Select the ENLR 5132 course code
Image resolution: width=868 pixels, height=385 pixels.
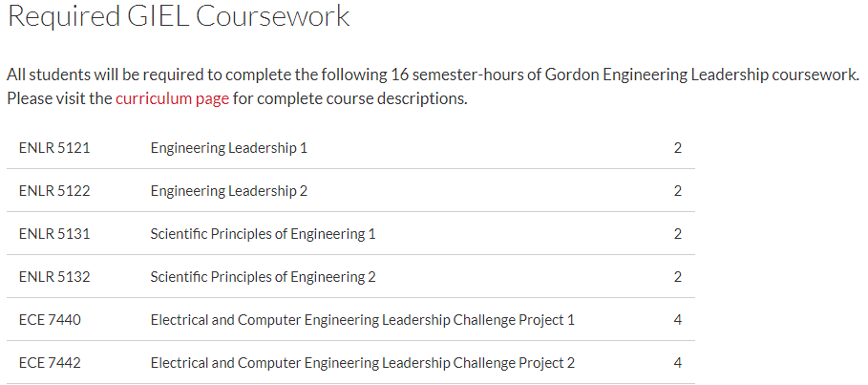[x=54, y=277]
